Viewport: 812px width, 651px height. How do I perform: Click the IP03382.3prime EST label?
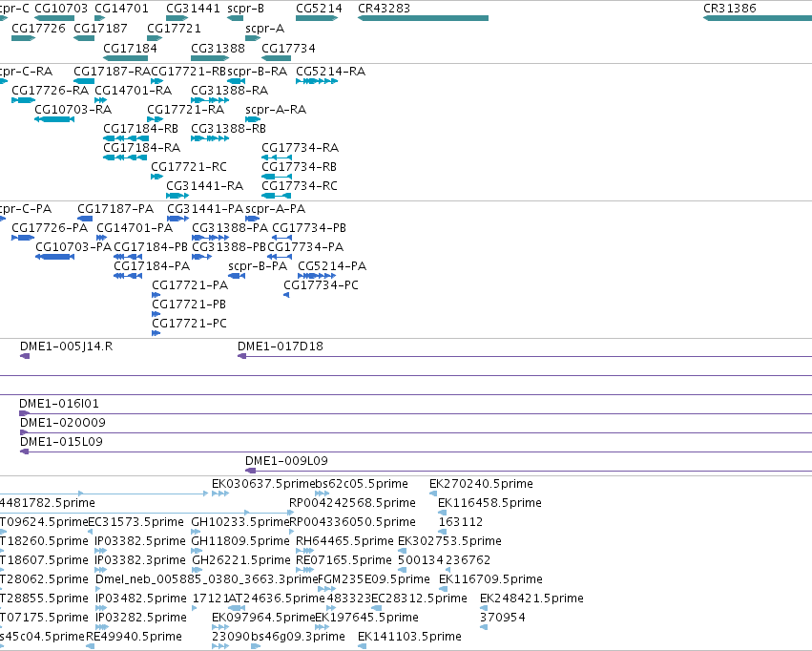140,561
